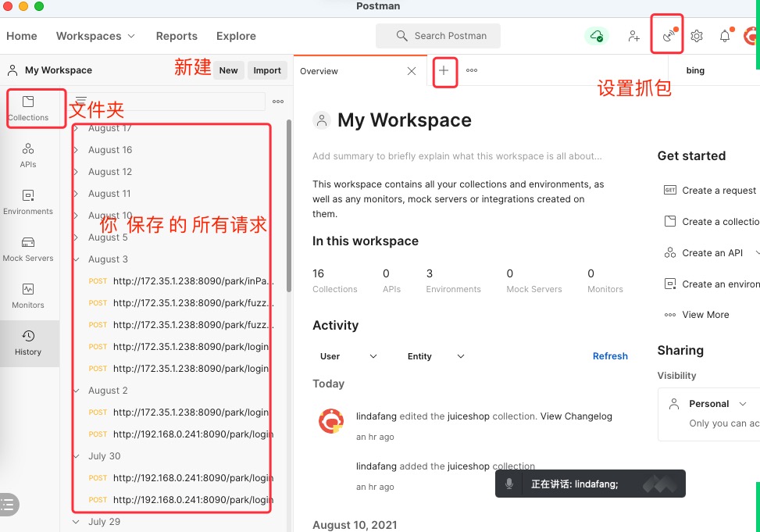The image size is (760, 532).
Task: Expand the August 5 history group
Action: [76, 237]
